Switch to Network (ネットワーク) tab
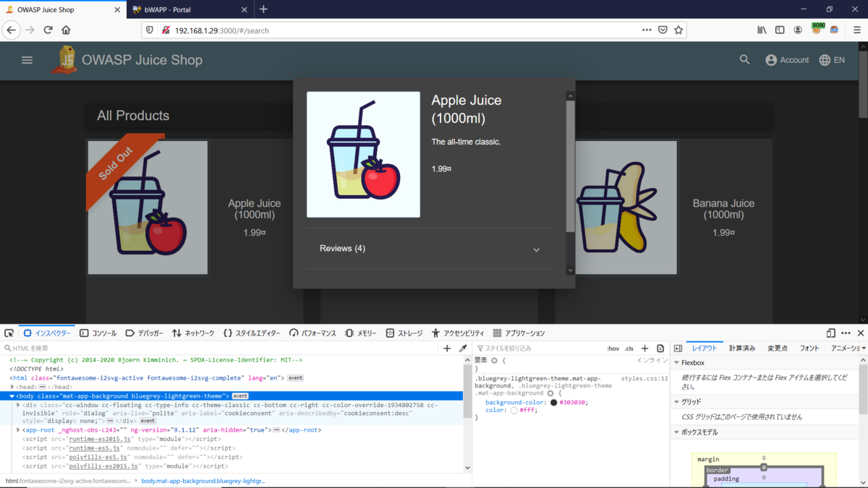 [193, 333]
